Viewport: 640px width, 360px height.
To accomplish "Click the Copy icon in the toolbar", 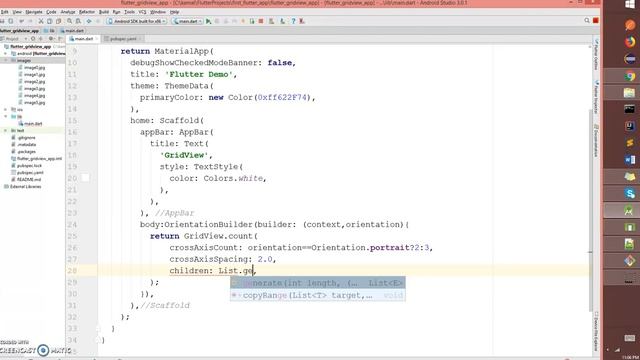I will tap(49, 21).
